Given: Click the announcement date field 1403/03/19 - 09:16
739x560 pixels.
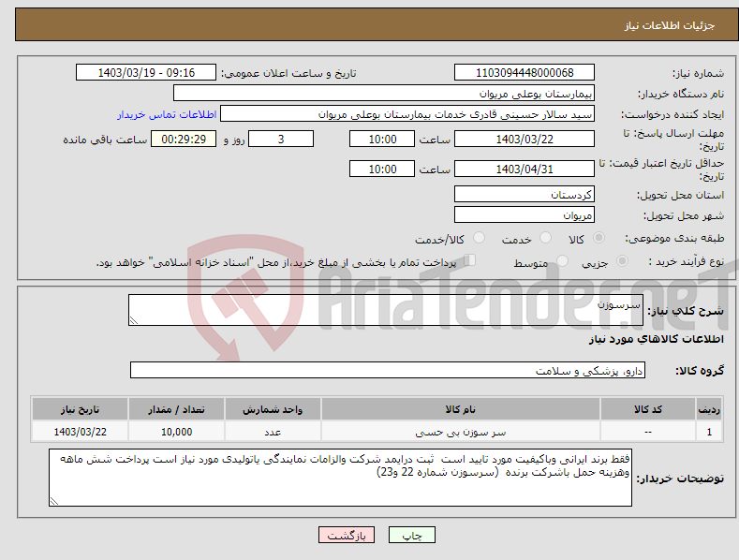Looking at the screenshot, I should pyautogui.click(x=145, y=73).
